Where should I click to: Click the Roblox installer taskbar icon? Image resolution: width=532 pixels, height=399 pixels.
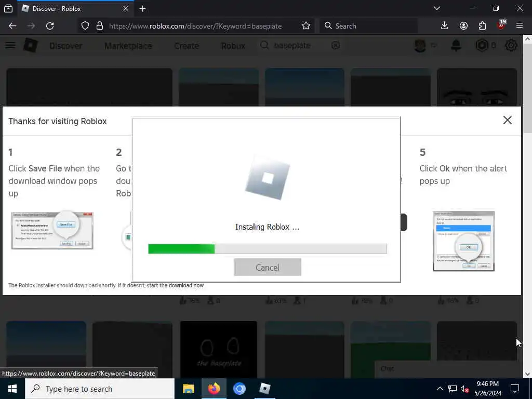click(264, 389)
